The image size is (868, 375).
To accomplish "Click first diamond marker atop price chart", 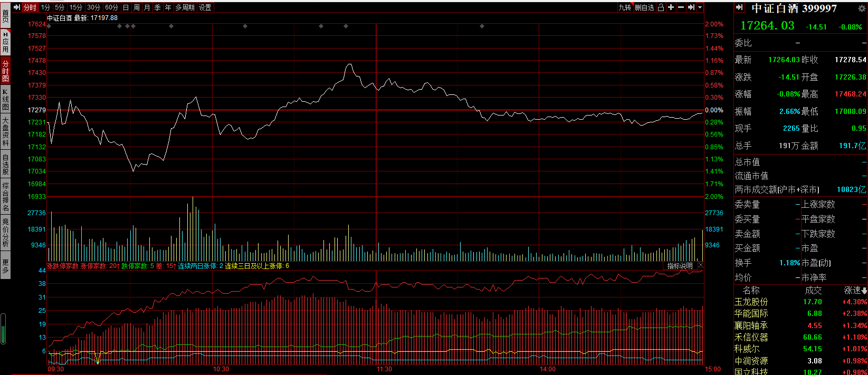I will pos(49,26).
